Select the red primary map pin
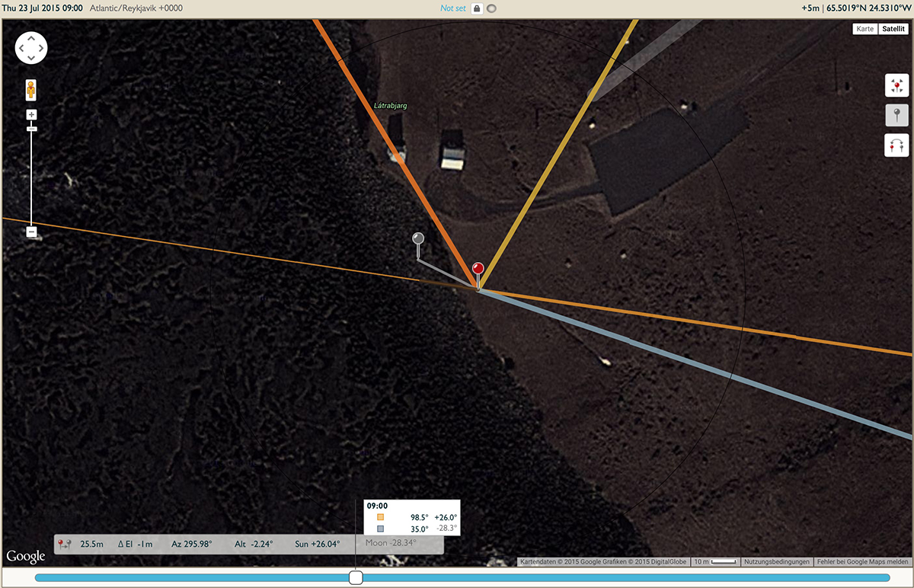The image size is (914, 588). tap(478, 275)
